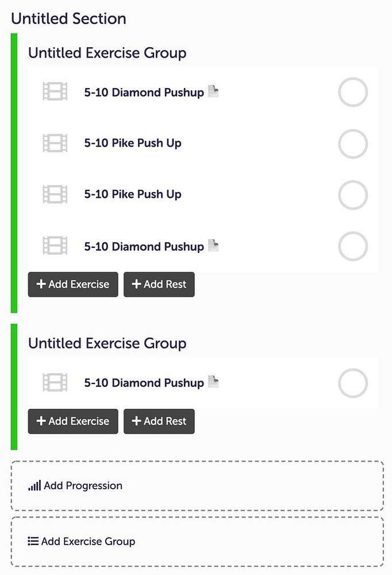Image resolution: width=392 pixels, height=575 pixels.
Task: Click the Add Progression box
Action: pos(197,486)
